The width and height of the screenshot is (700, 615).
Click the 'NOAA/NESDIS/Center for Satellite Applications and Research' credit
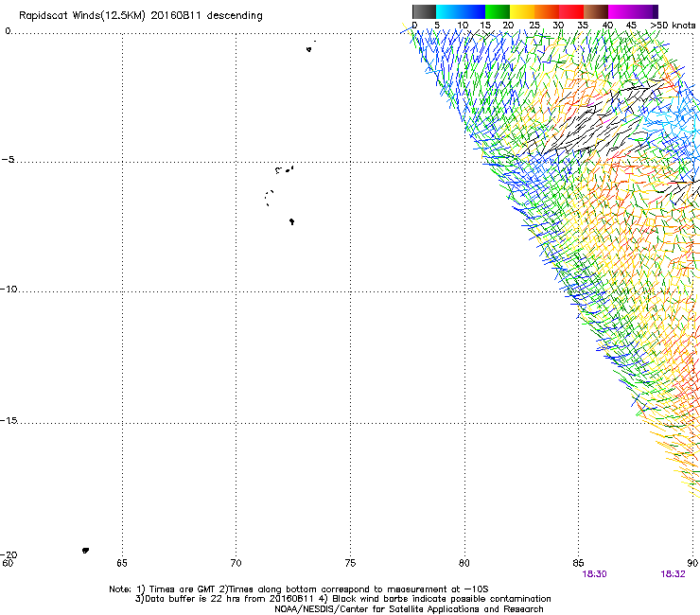tap(409, 609)
